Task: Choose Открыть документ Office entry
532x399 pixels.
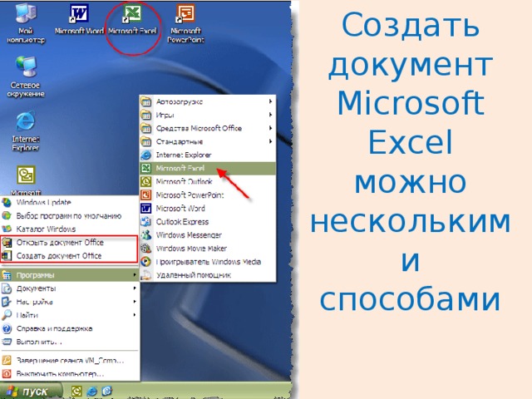Action: pyautogui.click(x=69, y=243)
